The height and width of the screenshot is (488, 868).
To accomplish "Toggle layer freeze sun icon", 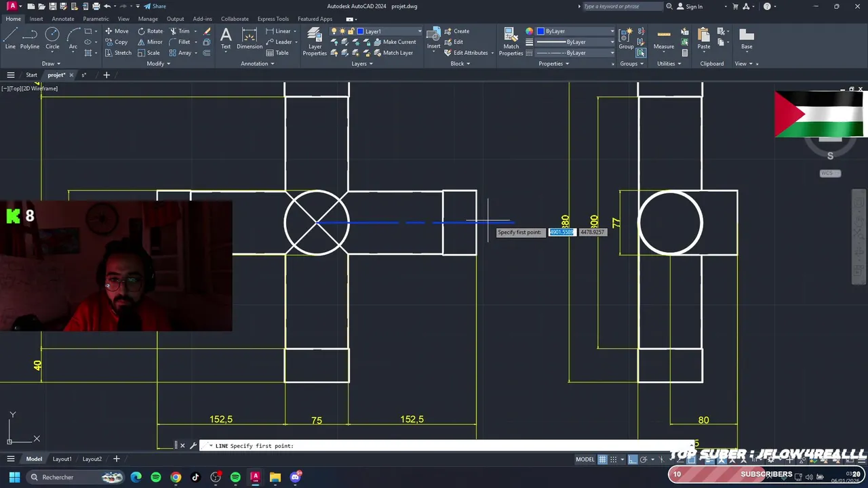I will coord(342,31).
